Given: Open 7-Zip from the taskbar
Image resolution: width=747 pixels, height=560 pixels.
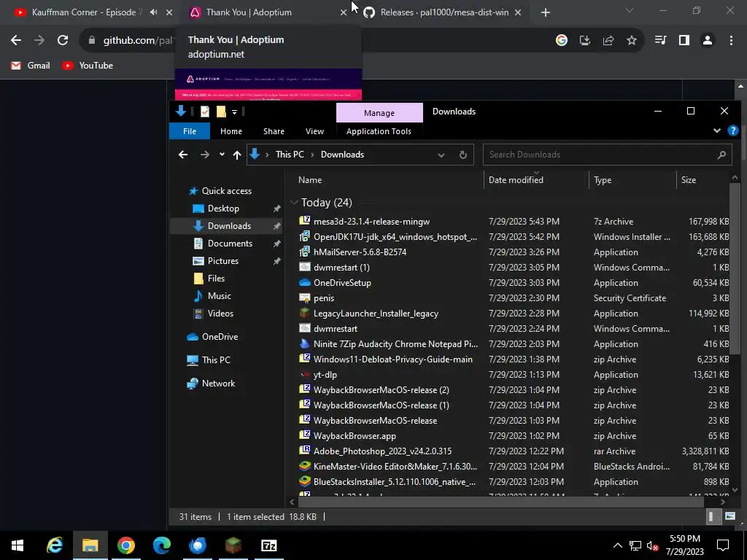Looking at the screenshot, I should tap(268, 545).
